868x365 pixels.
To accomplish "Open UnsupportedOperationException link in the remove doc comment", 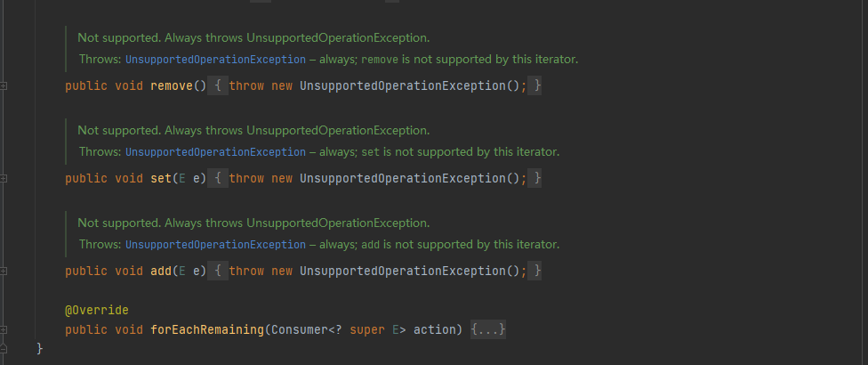I will [x=215, y=60].
